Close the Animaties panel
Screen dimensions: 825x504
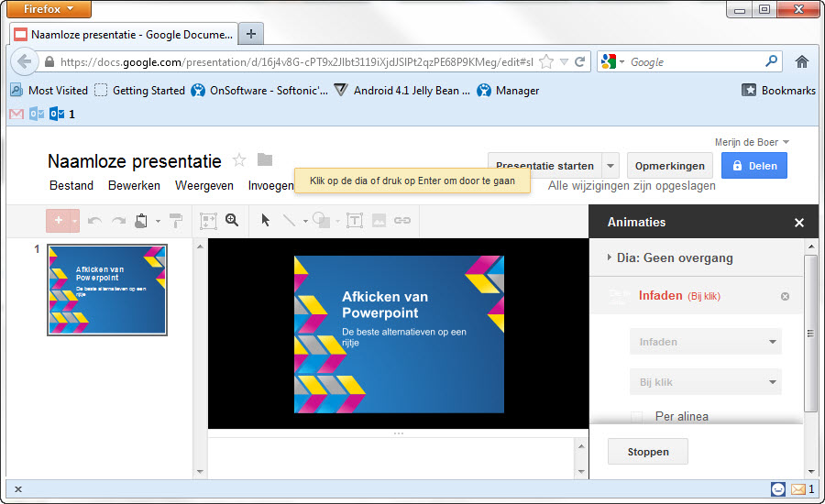click(x=799, y=223)
